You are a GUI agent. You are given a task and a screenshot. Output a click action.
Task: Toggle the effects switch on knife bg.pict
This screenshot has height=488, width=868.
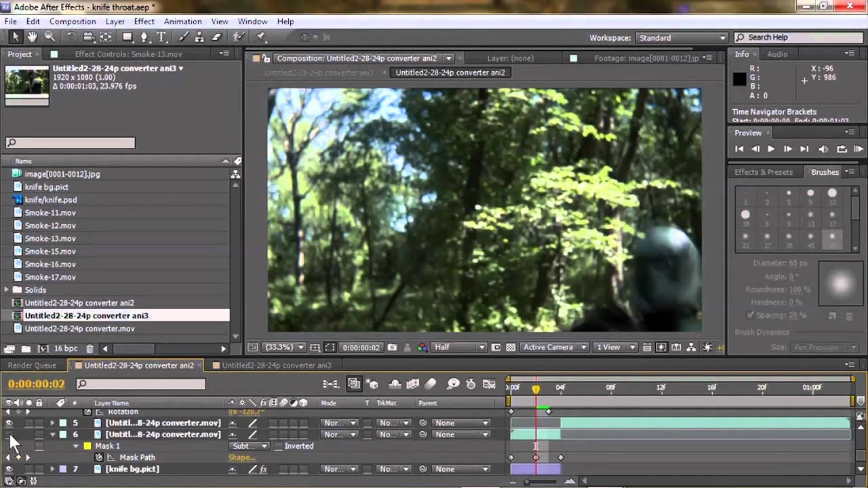coord(264,469)
